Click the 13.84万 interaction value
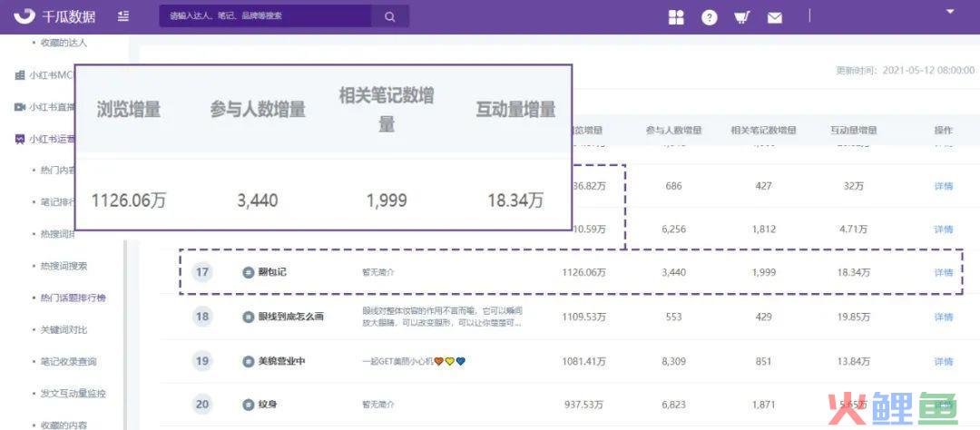This screenshot has width=980, height=430. 853,361
